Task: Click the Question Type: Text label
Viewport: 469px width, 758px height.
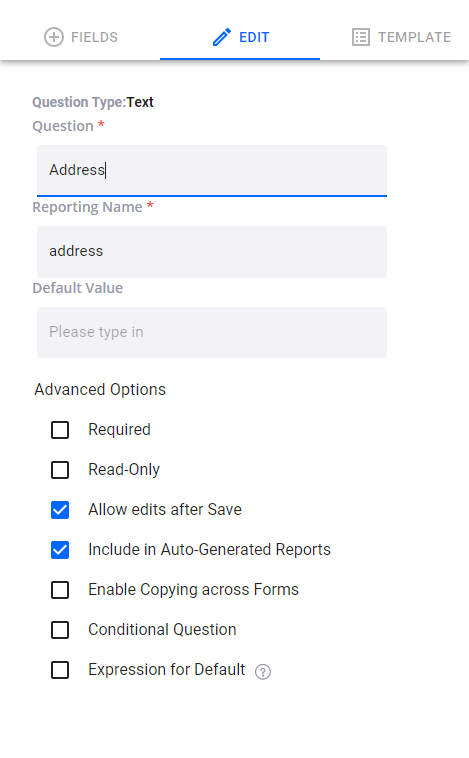Action: pos(93,102)
